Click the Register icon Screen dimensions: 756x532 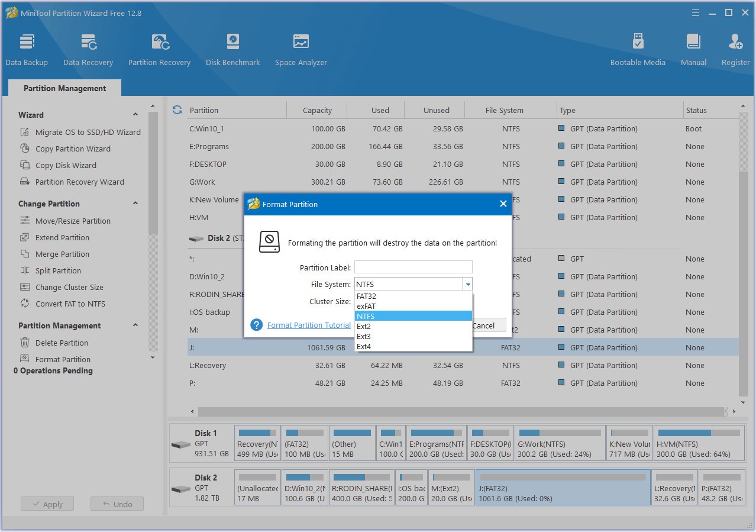click(735, 49)
